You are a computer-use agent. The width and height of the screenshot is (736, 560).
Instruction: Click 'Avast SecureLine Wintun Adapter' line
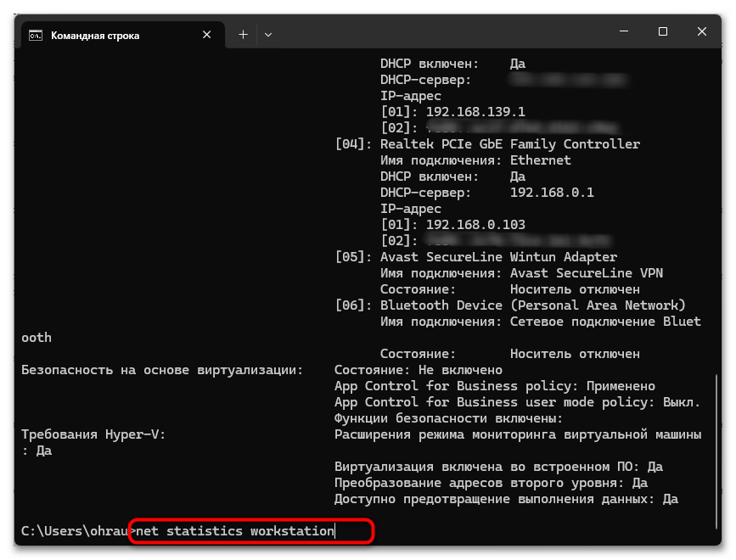[498, 257]
